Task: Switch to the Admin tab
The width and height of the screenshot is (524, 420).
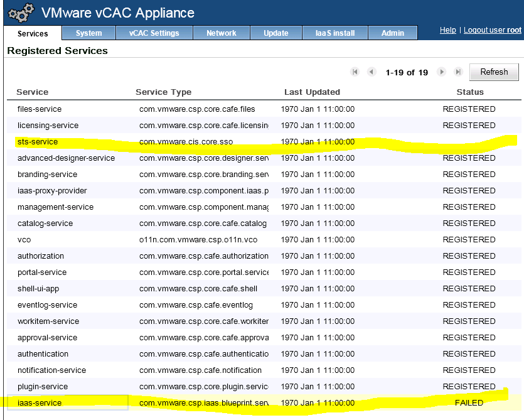Action: coord(393,33)
